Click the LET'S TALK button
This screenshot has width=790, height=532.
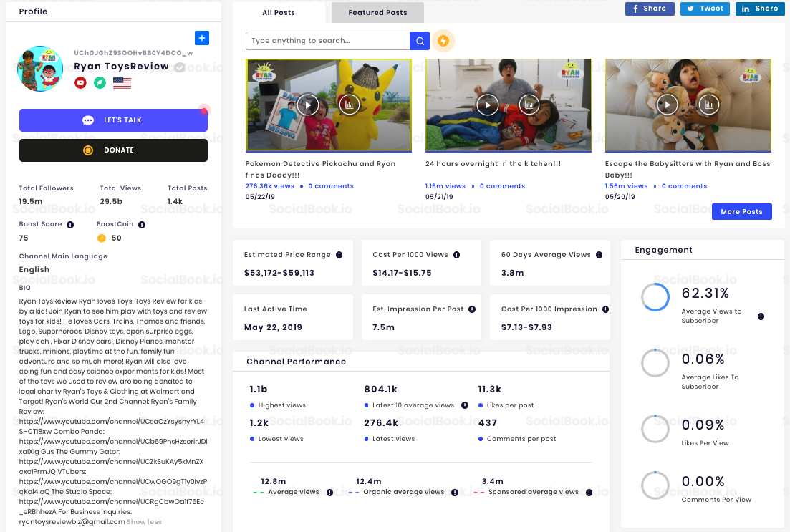click(113, 120)
